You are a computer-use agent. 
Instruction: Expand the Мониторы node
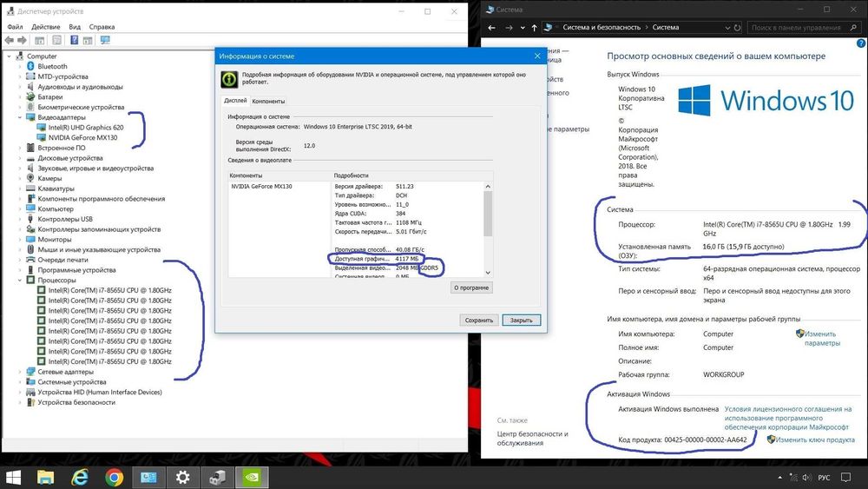[20, 239]
